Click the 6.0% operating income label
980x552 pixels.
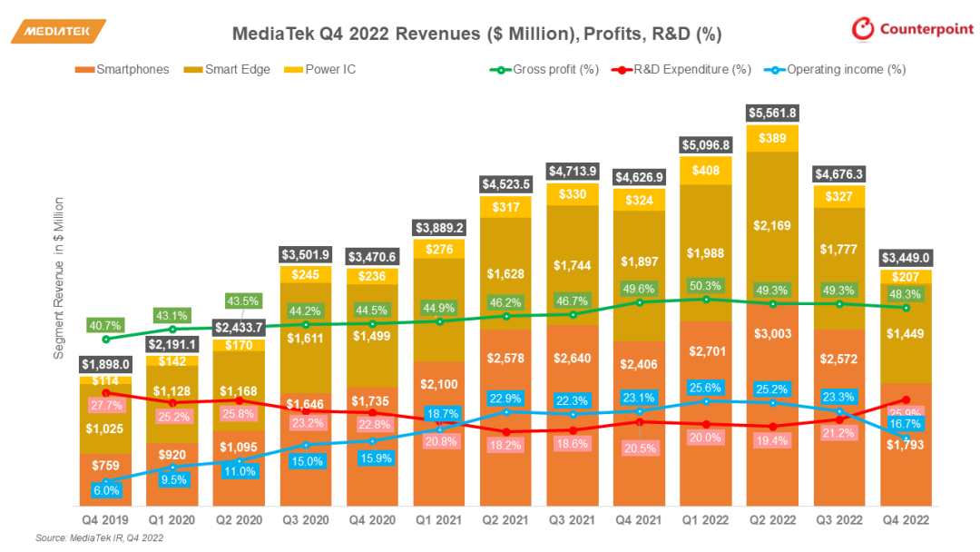(106, 491)
